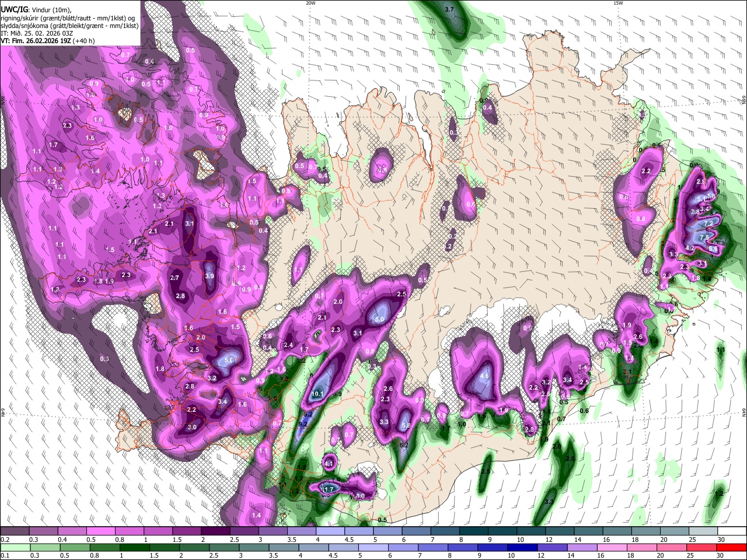Click the 10.1 precipitation value on the map
This screenshot has width=747, height=560.
318,394
